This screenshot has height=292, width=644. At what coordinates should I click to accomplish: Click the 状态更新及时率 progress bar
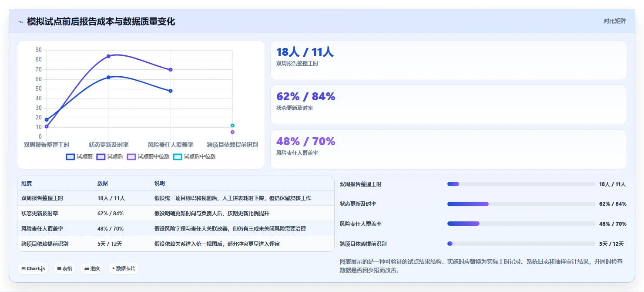(521, 204)
